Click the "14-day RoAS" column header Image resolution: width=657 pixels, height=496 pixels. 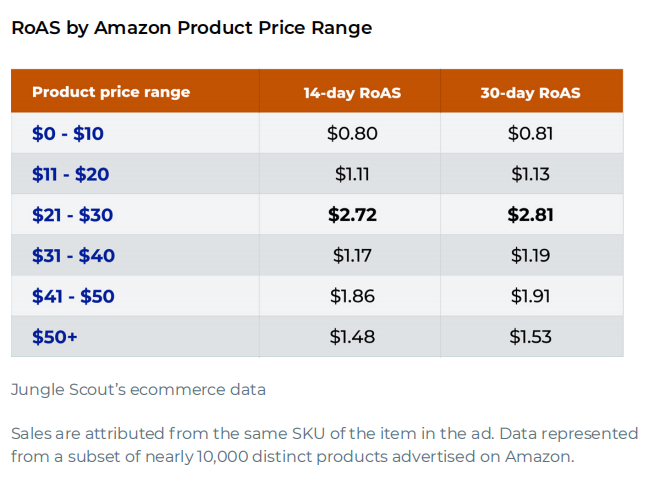coord(352,93)
